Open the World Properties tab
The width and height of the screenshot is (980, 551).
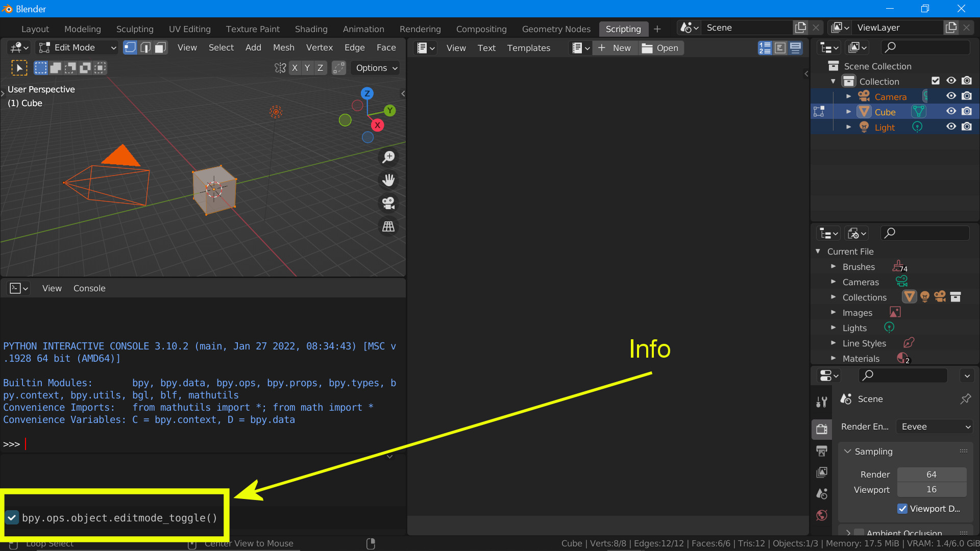click(821, 515)
